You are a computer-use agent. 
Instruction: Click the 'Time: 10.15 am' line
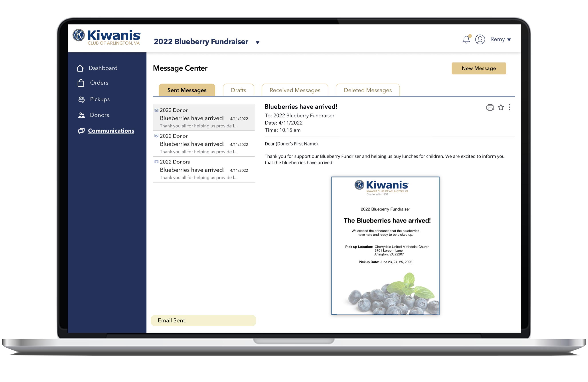point(283,130)
